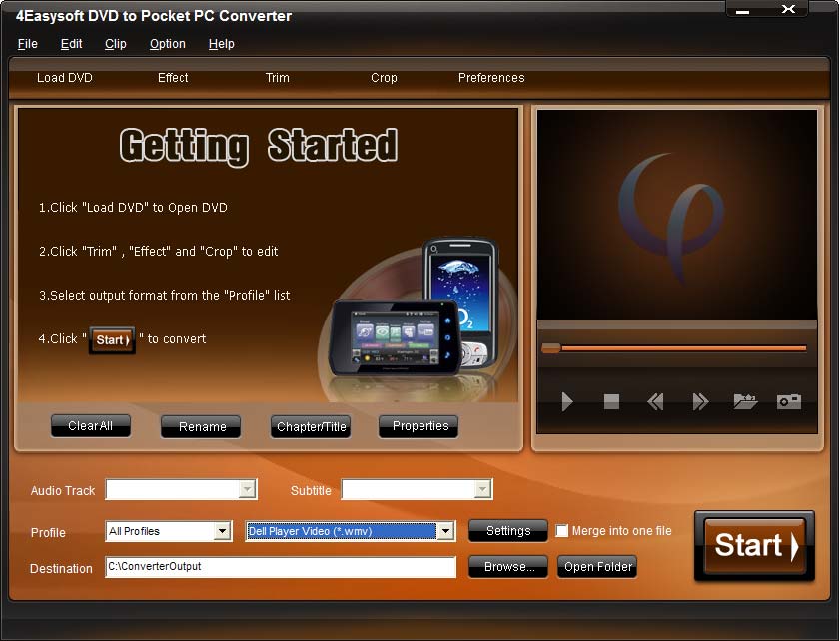Click the Open Folder button
Viewport: 840px width, 641px height.
(598, 566)
